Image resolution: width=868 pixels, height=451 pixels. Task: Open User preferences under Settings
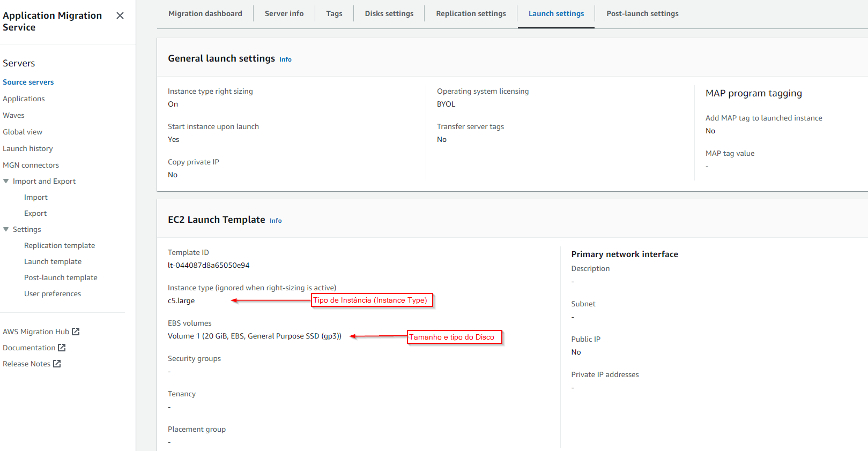[x=53, y=294]
